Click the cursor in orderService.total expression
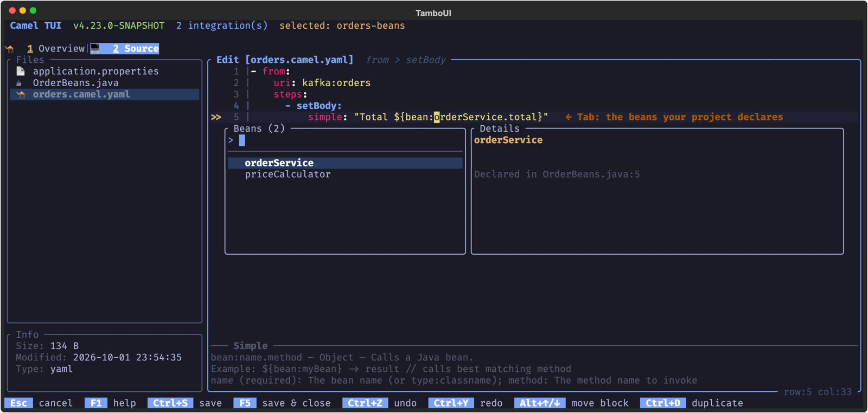Screen dimensions: 868x413 coord(437,117)
